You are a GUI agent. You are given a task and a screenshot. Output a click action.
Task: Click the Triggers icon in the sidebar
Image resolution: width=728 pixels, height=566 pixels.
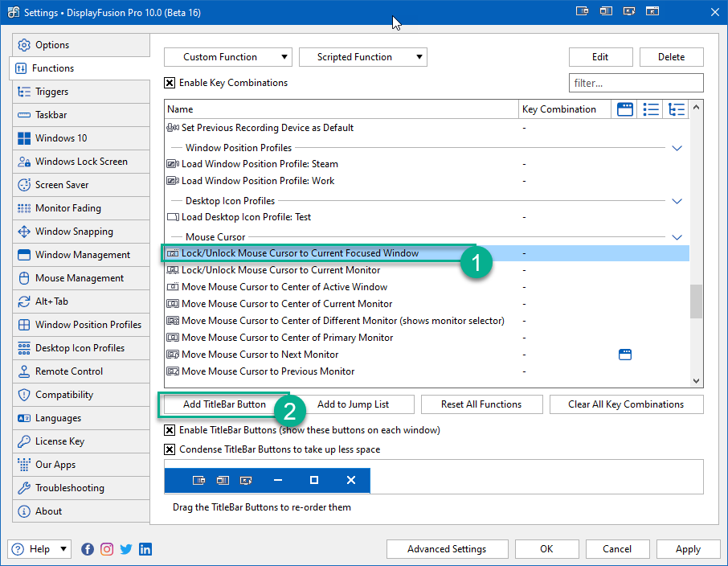[x=23, y=92]
